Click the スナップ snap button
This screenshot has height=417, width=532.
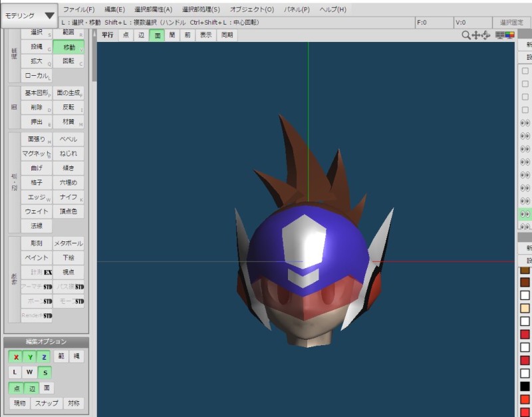(47, 403)
